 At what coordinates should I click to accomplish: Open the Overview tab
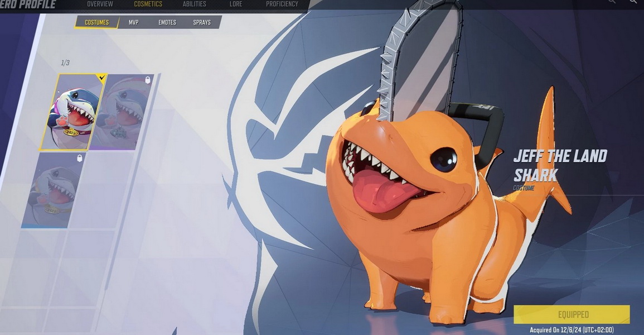coord(100,4)
